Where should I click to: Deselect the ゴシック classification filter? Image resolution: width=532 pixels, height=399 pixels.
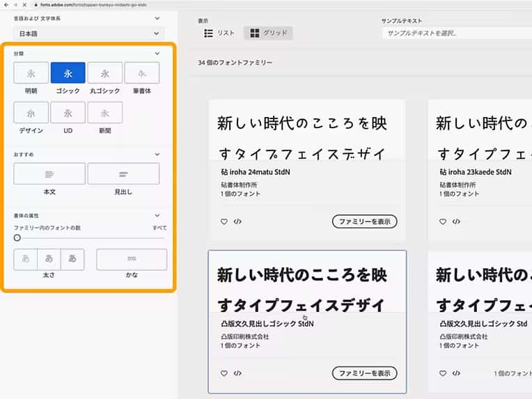click(68, 72)
